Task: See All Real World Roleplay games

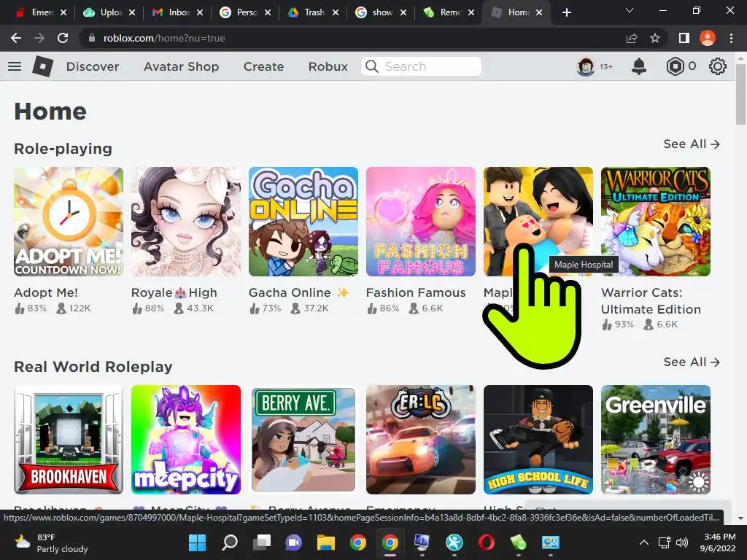Action: 692,362
